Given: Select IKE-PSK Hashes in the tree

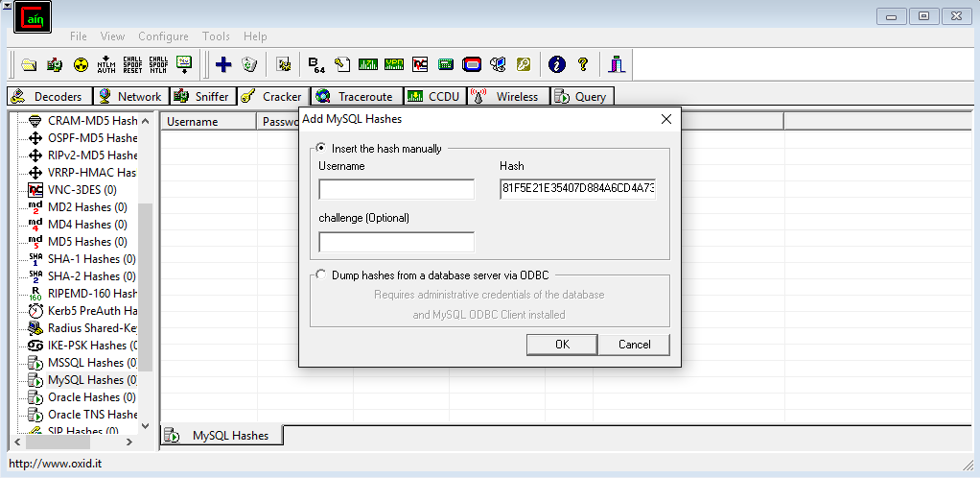Looking at the screenshot, I should coord(92,346).
